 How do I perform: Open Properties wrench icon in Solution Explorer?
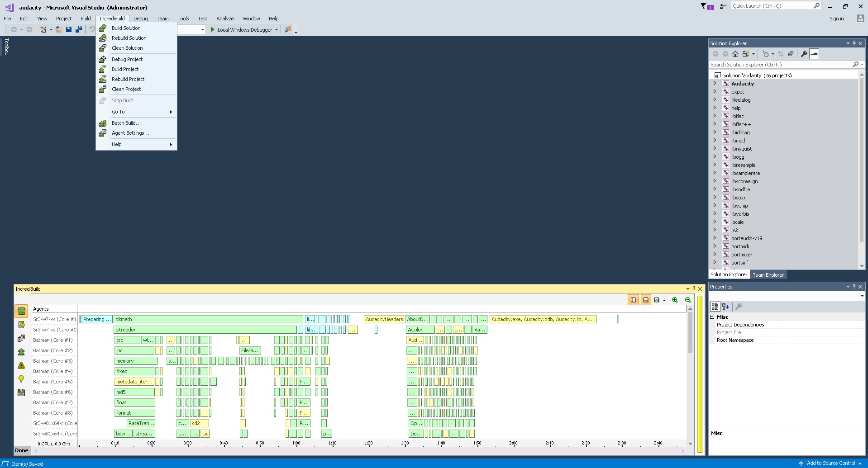804,54
